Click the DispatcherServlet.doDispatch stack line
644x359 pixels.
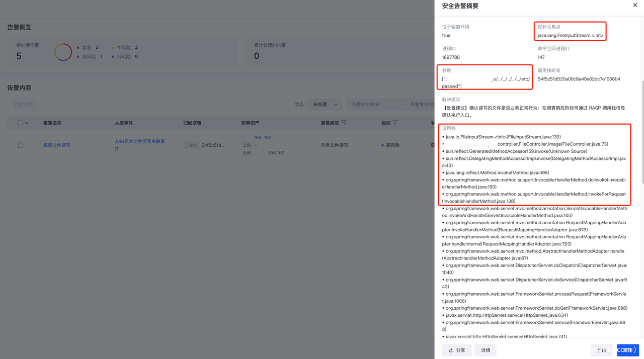(x=534, y=268)
